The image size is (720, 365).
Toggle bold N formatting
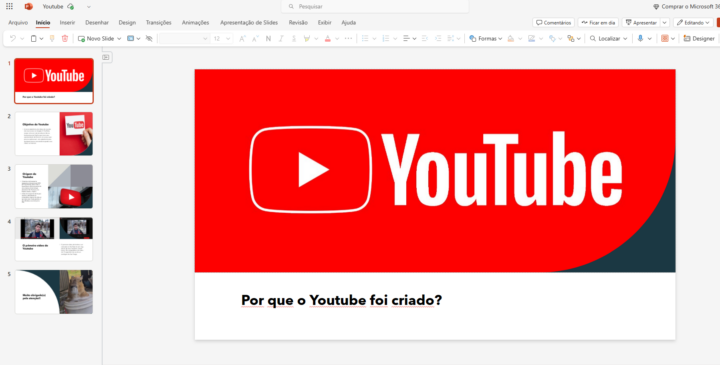pyautogui.click(x=268, y=39)
